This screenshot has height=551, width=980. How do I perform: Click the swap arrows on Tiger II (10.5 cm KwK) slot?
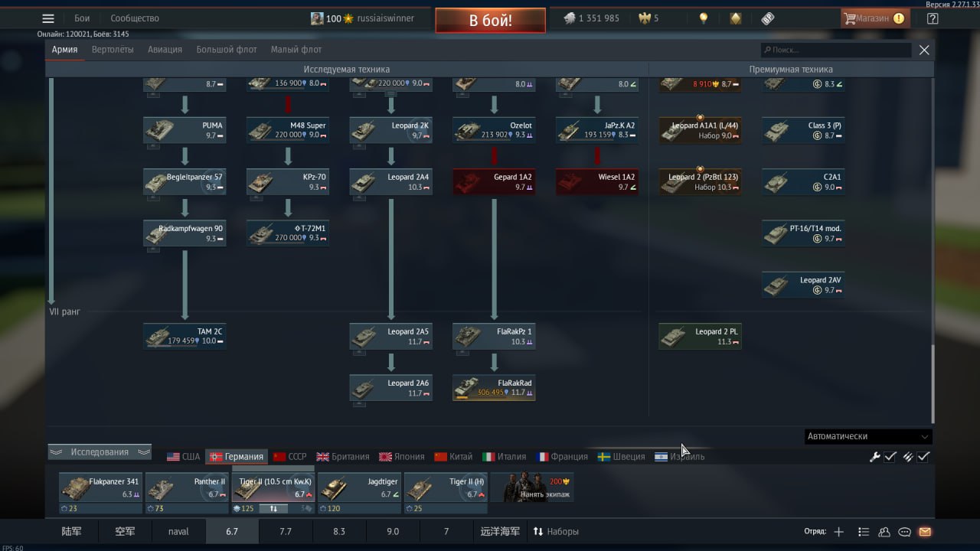[x=273, y=508]
